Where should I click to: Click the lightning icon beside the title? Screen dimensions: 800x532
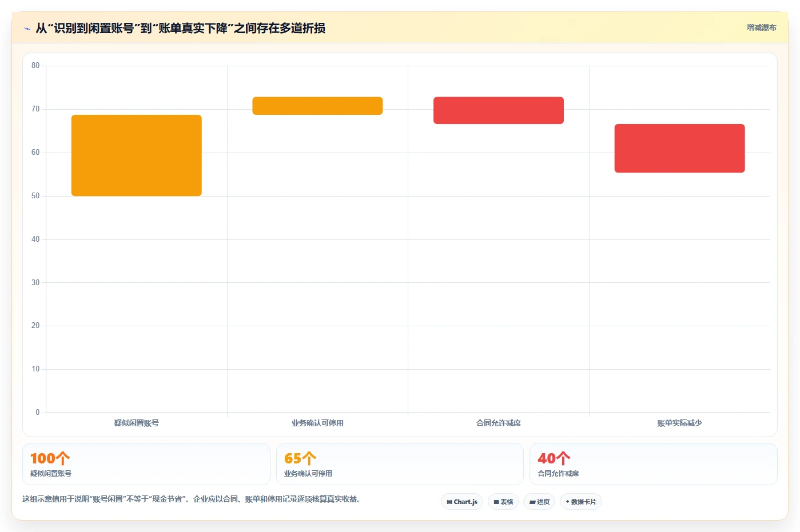[27, 29]
